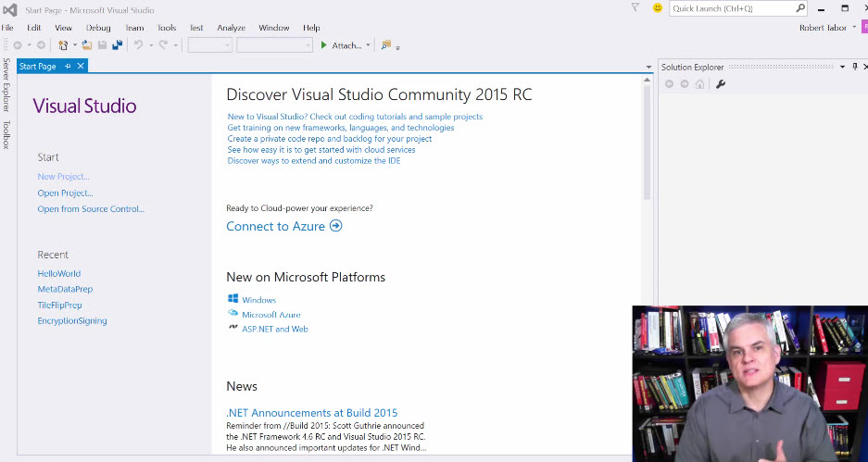Click the New Project toolbar icon
The image size is (868, 462).
pyautogui.click(x=63, y=45)
